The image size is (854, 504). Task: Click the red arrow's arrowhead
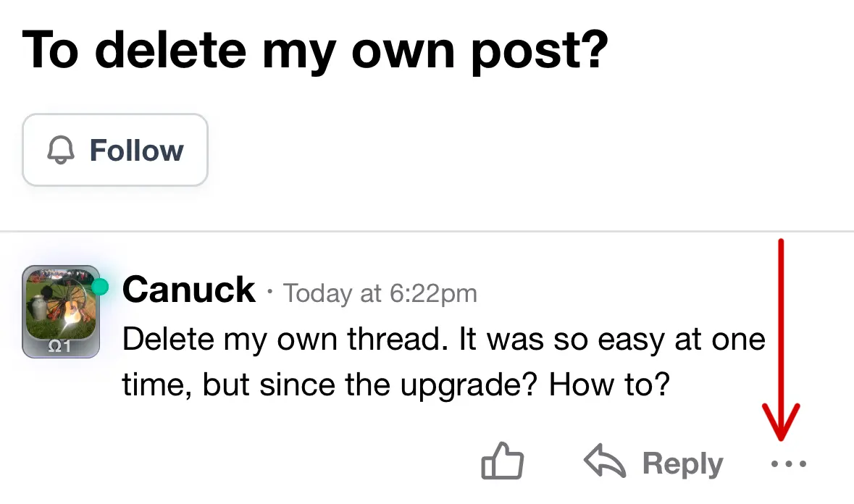pyautogui.click(x=780, y=426)
